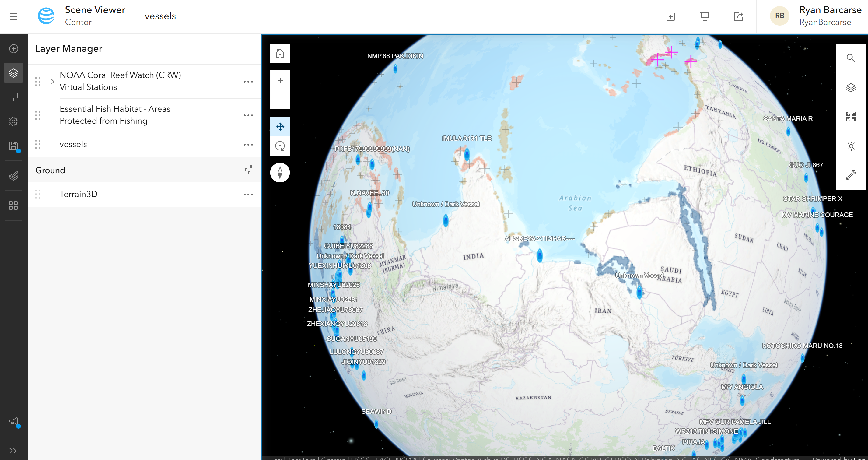Open the Scene tools wrench icon
The height and width of the screenshot is (460, 868).
(x=850, y=175)
